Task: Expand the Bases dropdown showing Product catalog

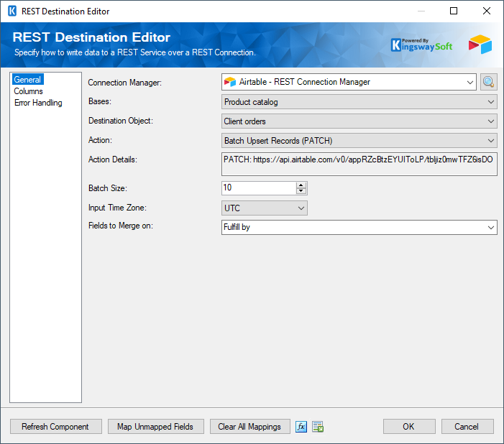Action: pyautogui.click(x=359, y=102)
